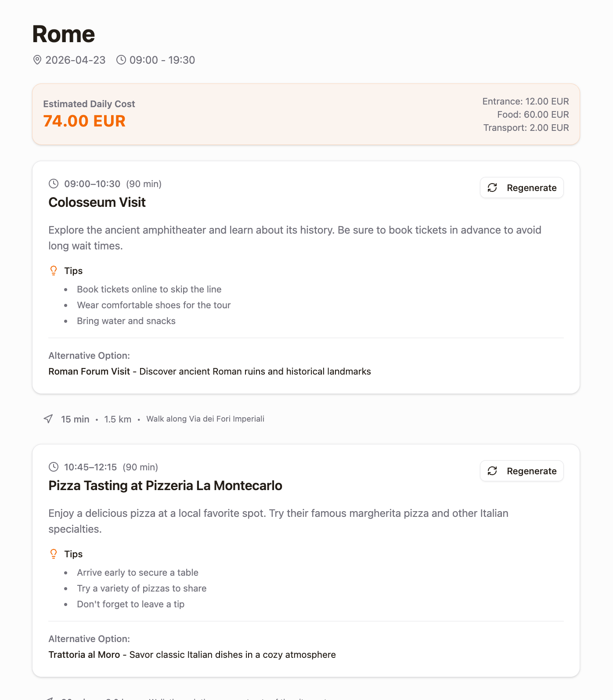
Task: Click the Arrive early to secure a table tip
Action: (x=137, y=573)
